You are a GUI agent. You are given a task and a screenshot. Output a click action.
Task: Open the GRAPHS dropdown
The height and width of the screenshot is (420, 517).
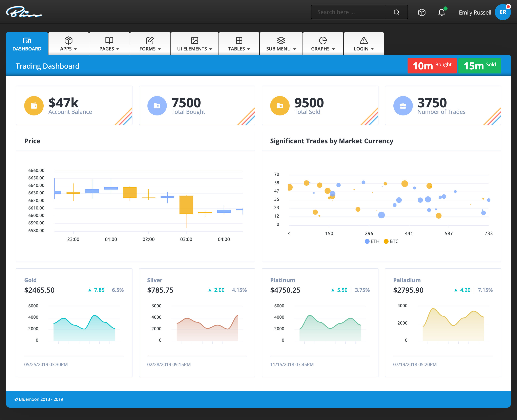pyautogui.click(x=323, y=49)
